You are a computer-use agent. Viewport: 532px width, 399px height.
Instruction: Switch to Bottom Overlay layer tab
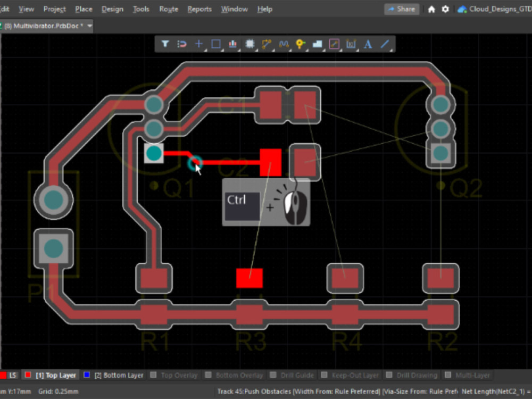pyautogui.click(x=235, y=375)
